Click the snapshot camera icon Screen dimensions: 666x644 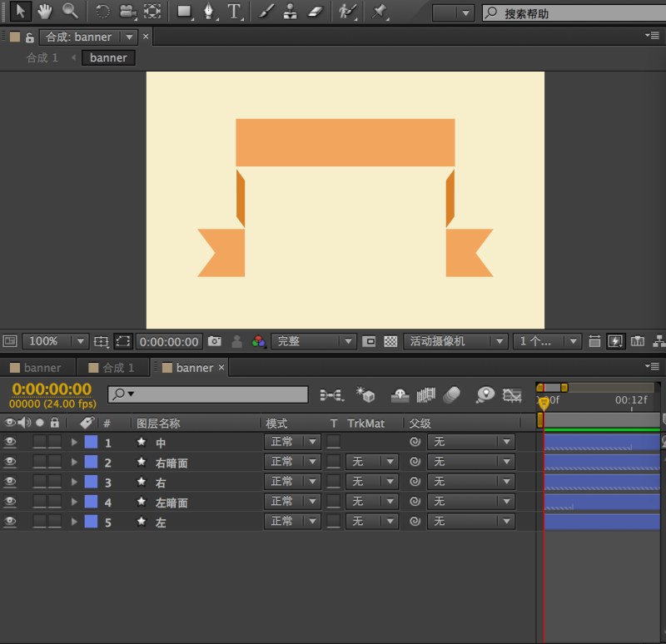click(215, 341)
